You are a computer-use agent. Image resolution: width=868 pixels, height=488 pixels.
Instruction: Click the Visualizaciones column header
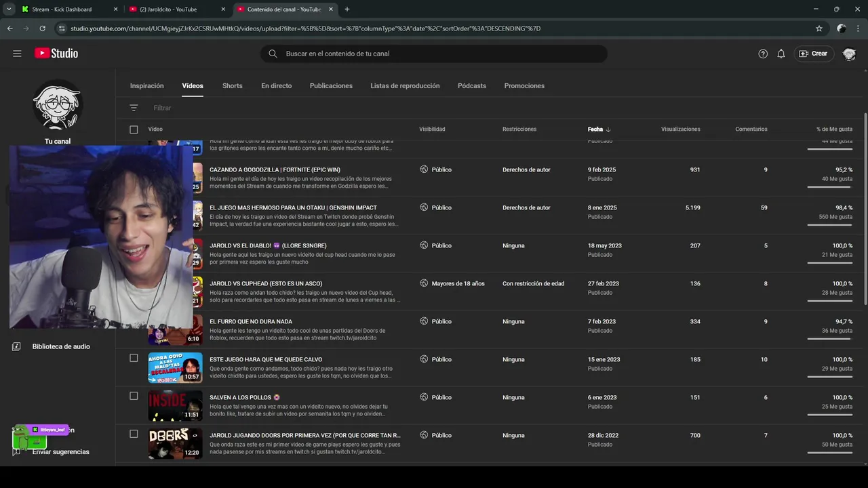(x=681, y=129)
